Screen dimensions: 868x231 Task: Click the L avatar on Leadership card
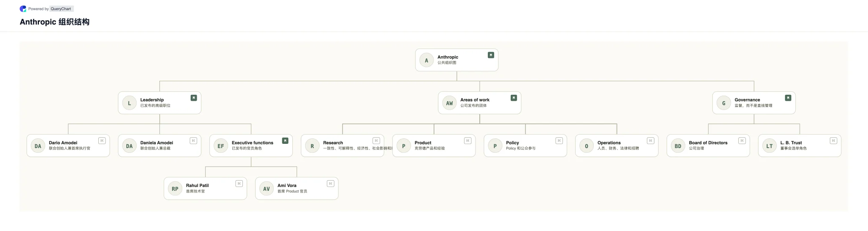coord(129,103)
